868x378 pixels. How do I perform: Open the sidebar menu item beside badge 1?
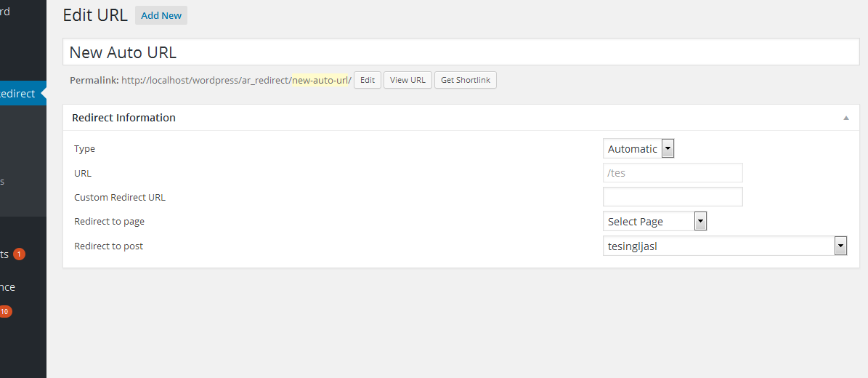tap(4, 254)
